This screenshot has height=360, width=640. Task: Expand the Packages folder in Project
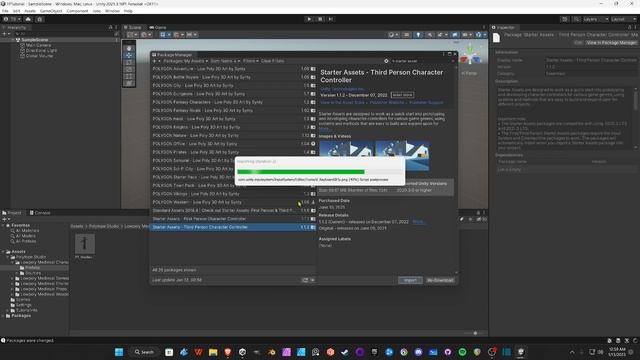pyautogui.click(x=3, y=316)
